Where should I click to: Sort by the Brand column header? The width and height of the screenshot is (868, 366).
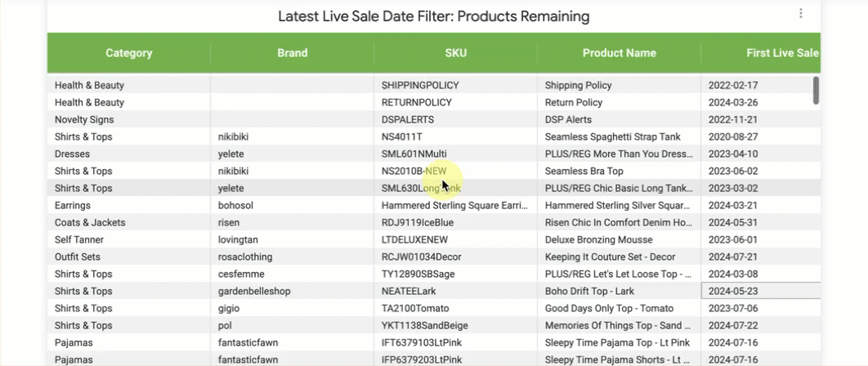click(x=293, y=53)
